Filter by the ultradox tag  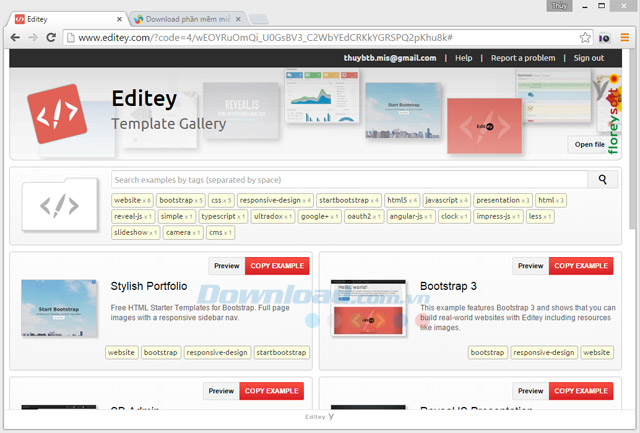click(273, 216)
